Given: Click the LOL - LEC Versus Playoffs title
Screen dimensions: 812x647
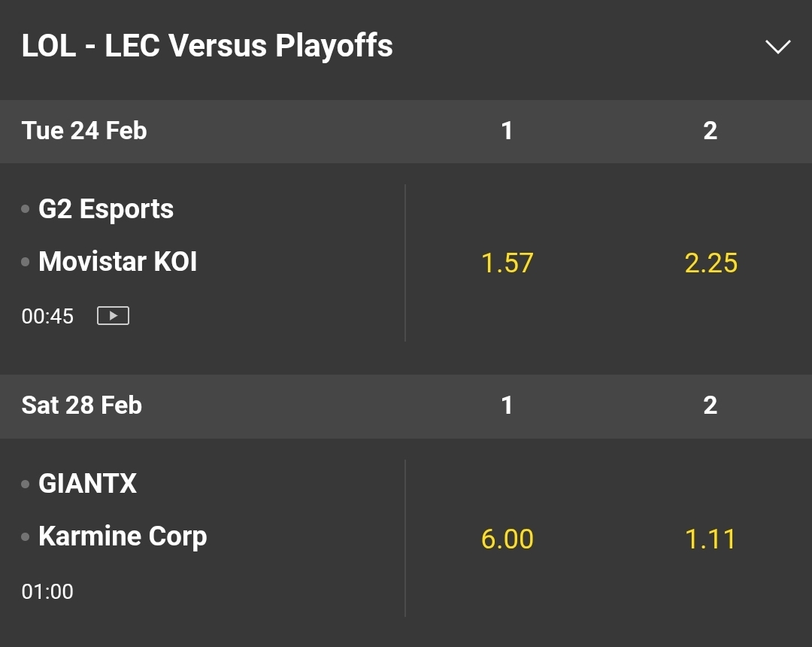Looking at the screenshot, I should click(207, 47).
